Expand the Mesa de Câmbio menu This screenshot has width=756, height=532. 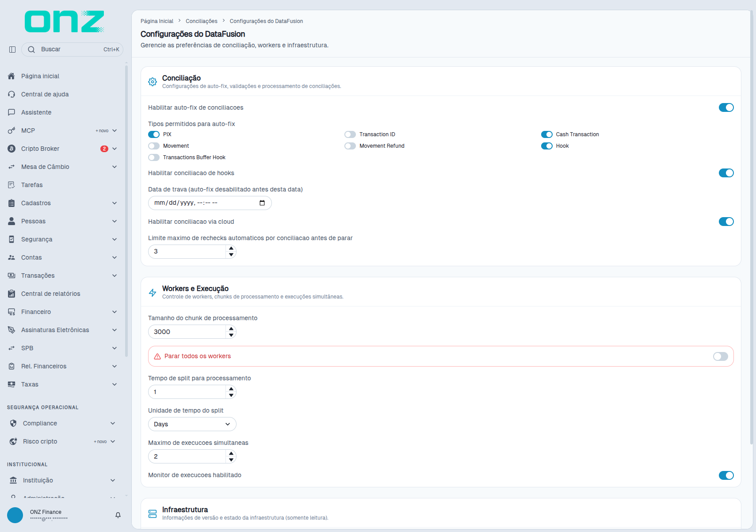point(63,167)
